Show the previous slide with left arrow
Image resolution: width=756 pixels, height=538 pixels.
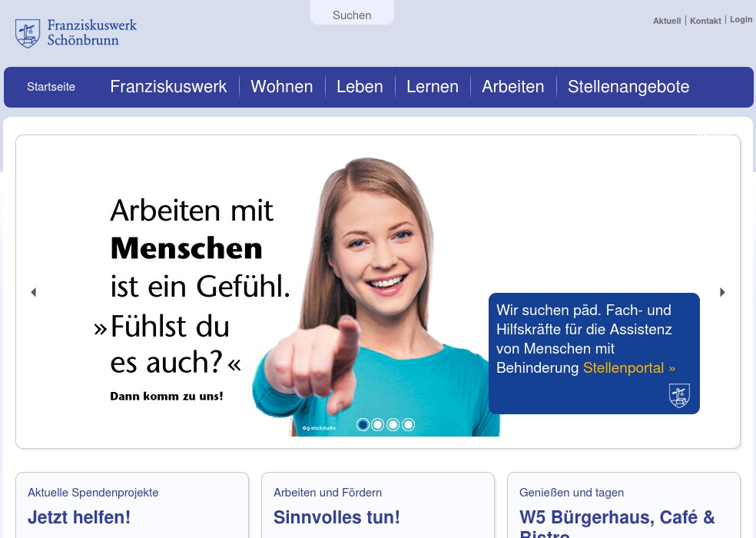(33, 292)
